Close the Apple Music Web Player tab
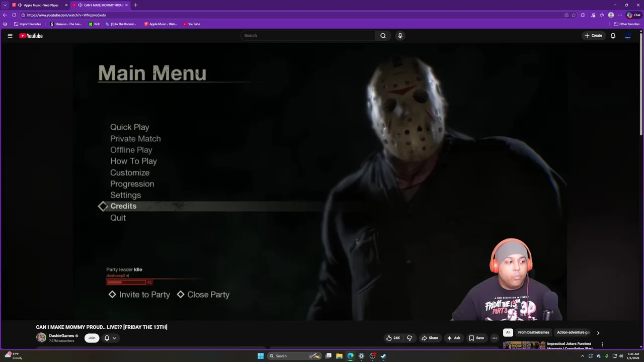 point(66,5)
